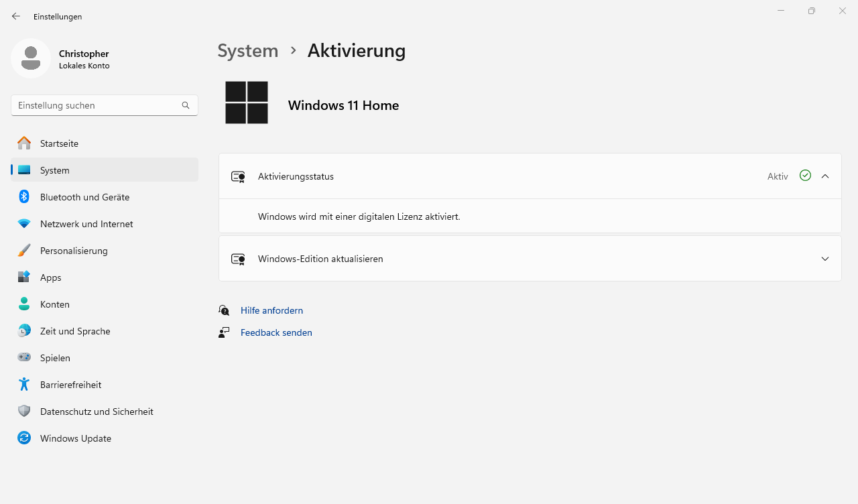Click the Aktiv status text
This screenshot has height=504, width=858.
[778, 176]
